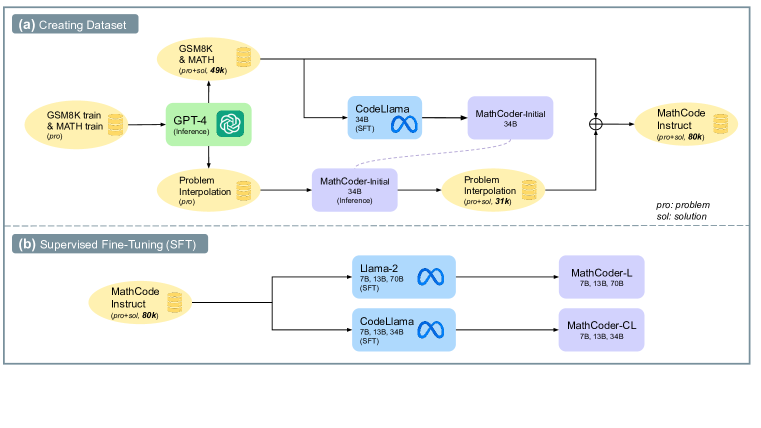
Task: Click database icon in GSM8K train & MATH train node
Action: (116, 125)
